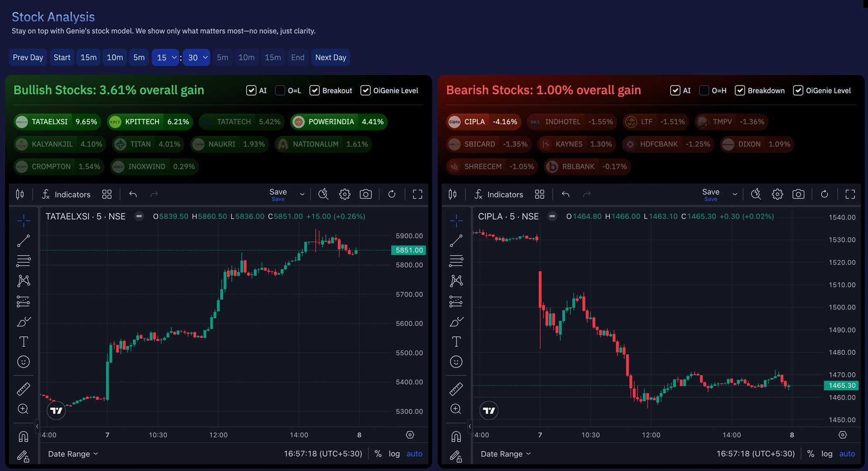Viewport: 868px width, 471px height.
Task: Click the Prev Day button
Action: click(28, 57)
